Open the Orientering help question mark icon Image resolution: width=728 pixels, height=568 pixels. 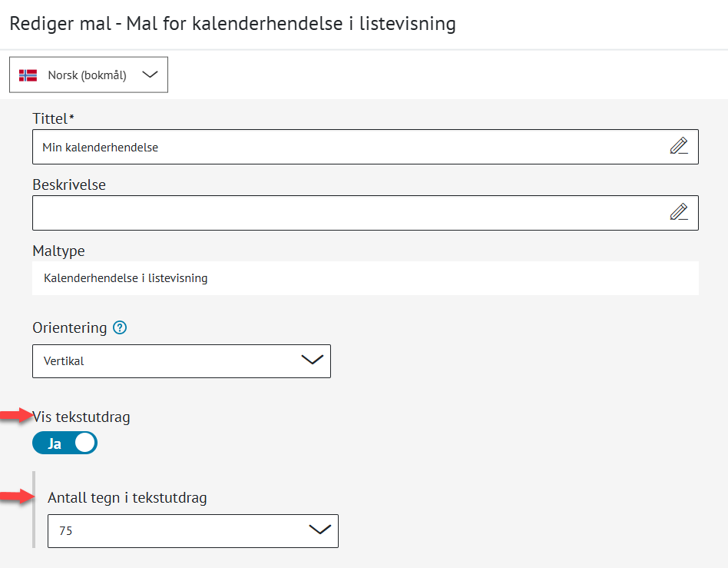pyautogui.click(x=120, y=328)
